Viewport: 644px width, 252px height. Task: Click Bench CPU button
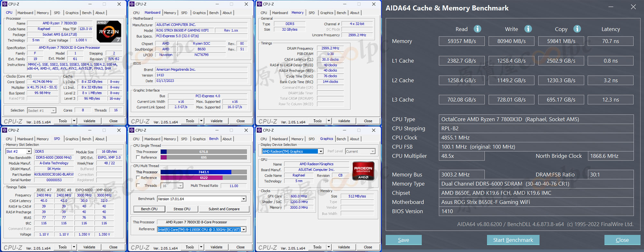(149, 209)
